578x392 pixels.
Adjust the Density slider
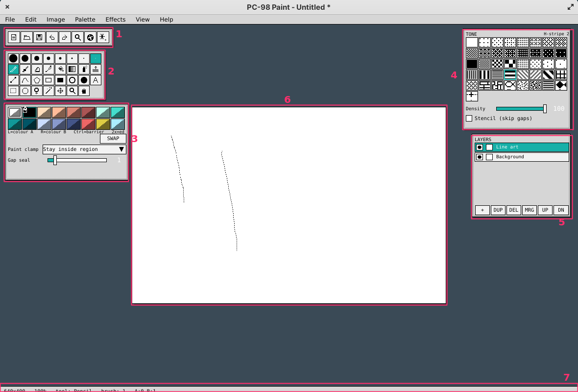tap(521, 109)
